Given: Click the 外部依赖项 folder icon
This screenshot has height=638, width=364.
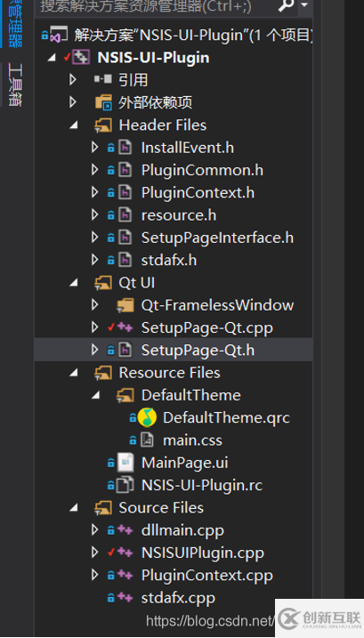Looking at the screenshot, I should (x=103, y=102).
